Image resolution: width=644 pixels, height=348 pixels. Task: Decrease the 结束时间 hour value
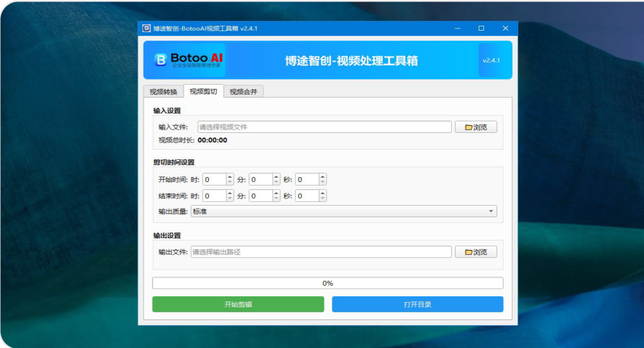[230, 199]
